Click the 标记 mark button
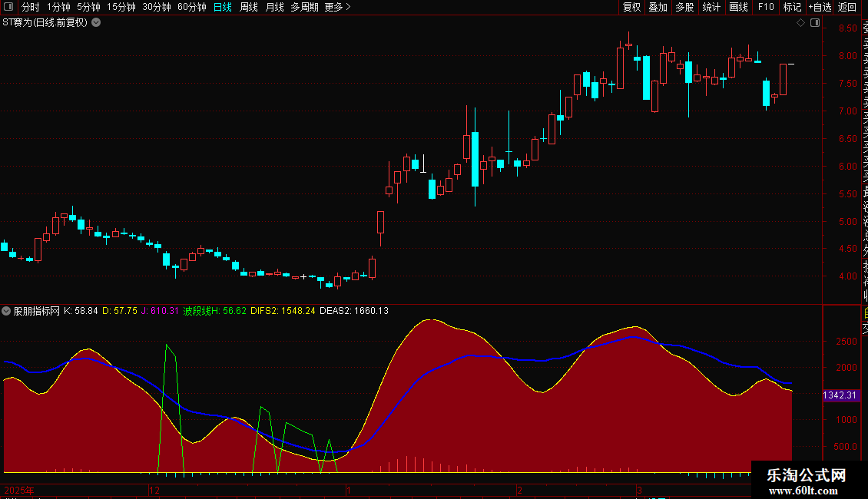The height and width of the screenshot is (499, 868). [792, 7]
